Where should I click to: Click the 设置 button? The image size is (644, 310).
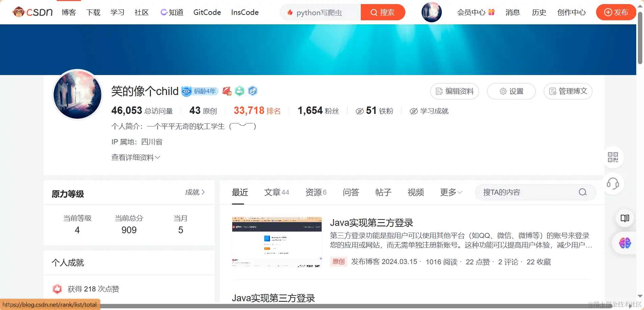click(x=511, y=91)
